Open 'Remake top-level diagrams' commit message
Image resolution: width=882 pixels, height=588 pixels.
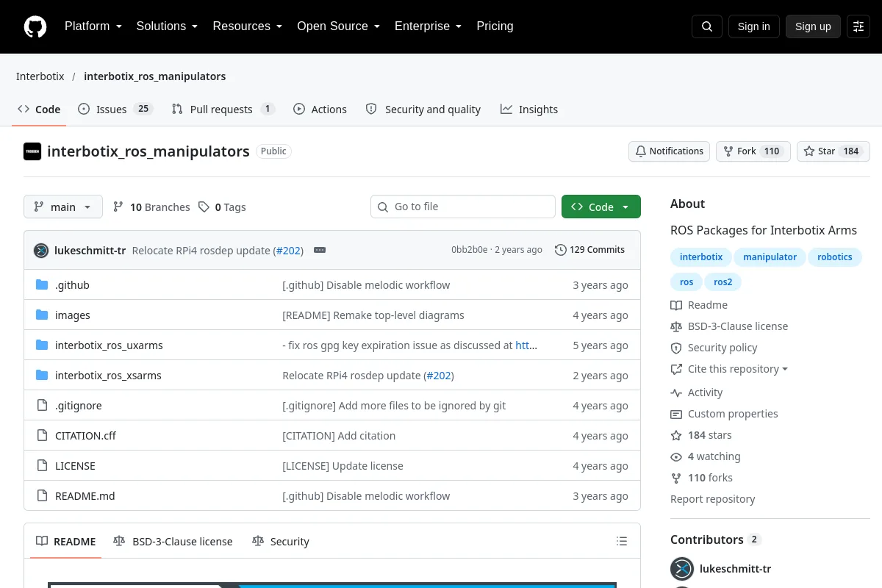point(373,315)
